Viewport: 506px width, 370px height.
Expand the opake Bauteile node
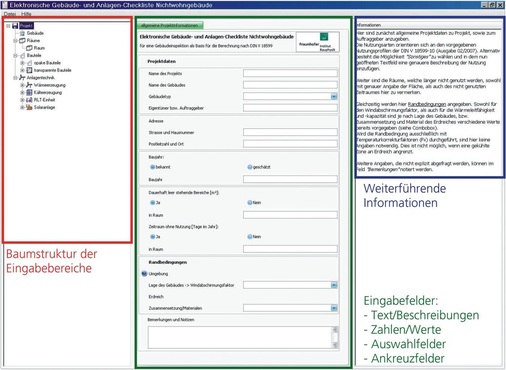point(22,63)
